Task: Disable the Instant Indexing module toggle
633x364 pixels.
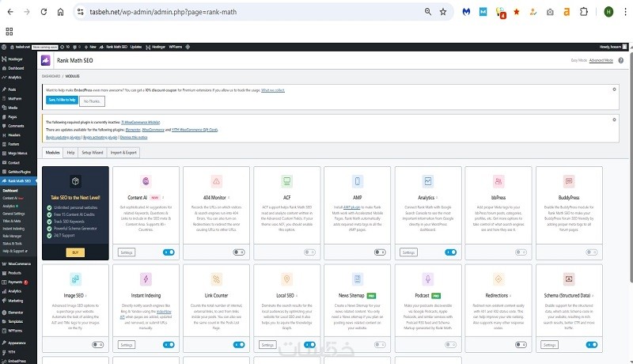Action: click(169, 345)
